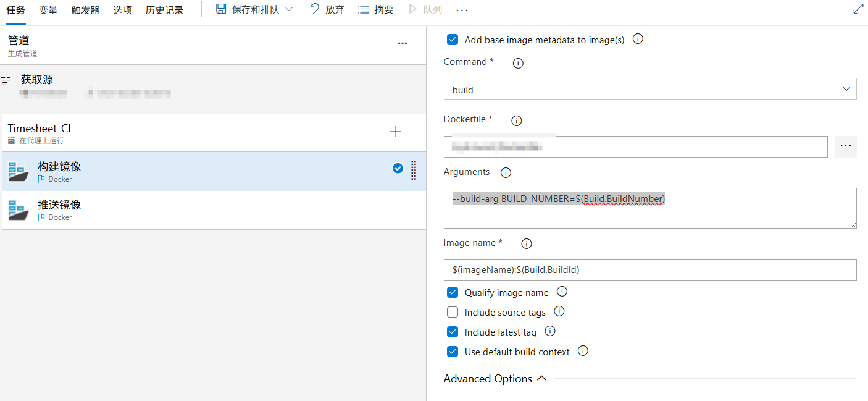Browse for Dockerfile with the ellipsis button
This screenshot has height=401, width=868.
846,146
